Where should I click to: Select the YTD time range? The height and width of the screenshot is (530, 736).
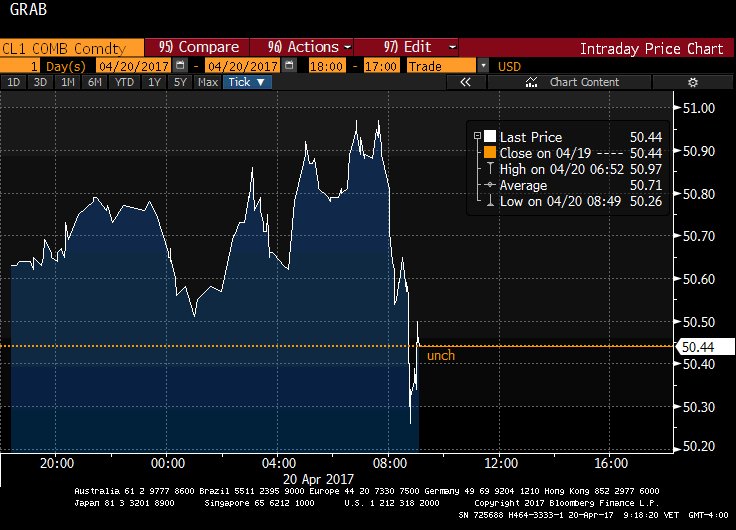pyautogui.click(x=124, y=82)
